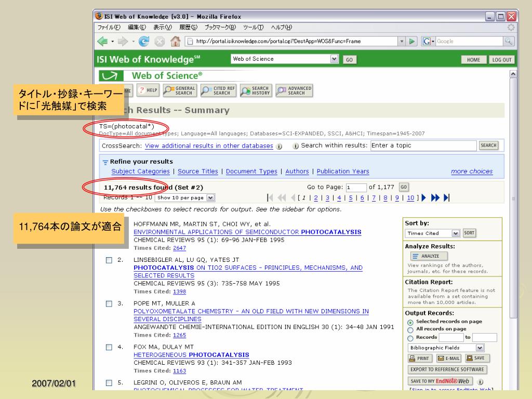Open the ファイル(F) menu
The height and width of the screenshot is (399, 532).
tap(109, 27)
